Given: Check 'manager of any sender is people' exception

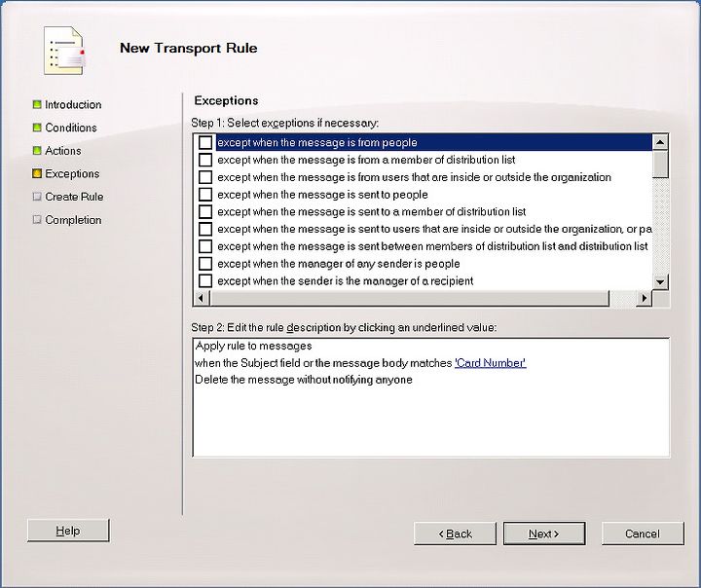Looking at the screenshot, I should [x=205, y=264].
